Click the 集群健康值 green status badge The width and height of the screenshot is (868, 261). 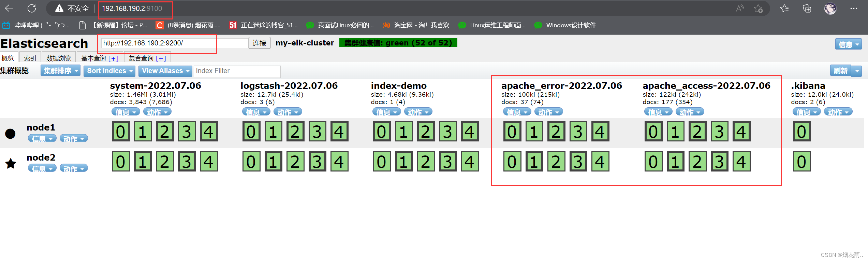coord(398,43)
